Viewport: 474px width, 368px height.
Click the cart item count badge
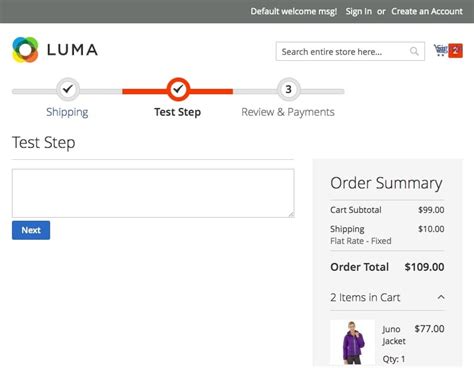point(455,51)
